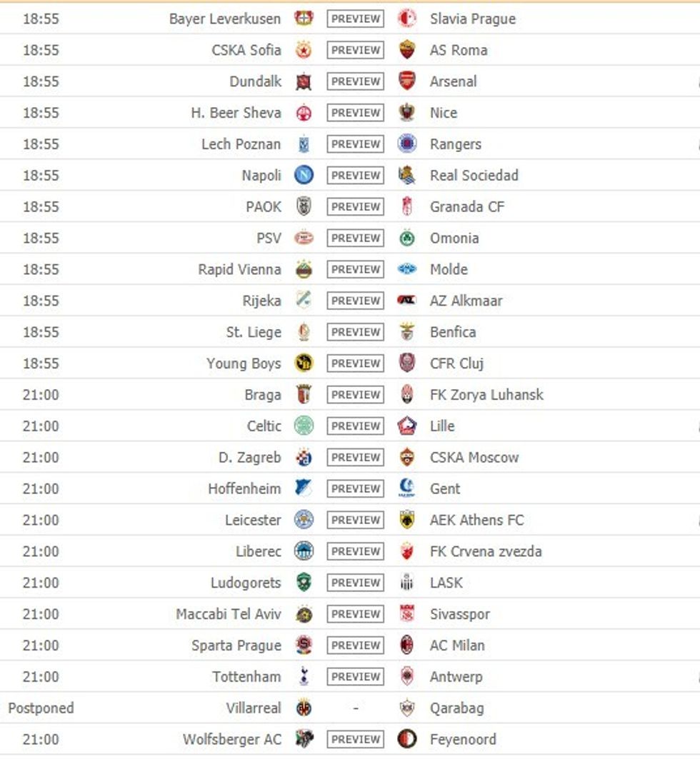Open the PREVIEW for Sparta Prague vs AC Milan
The image size is (700, 764).
tap(355, 645)
